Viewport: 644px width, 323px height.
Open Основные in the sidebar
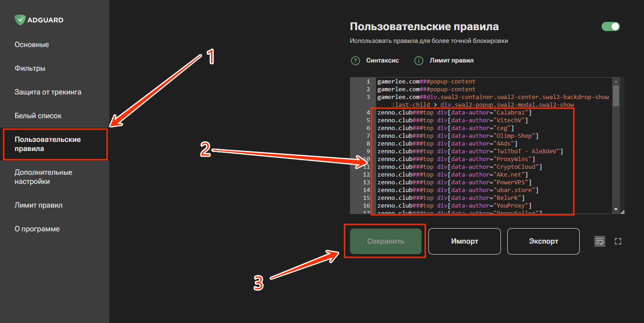tap(32, 45)
